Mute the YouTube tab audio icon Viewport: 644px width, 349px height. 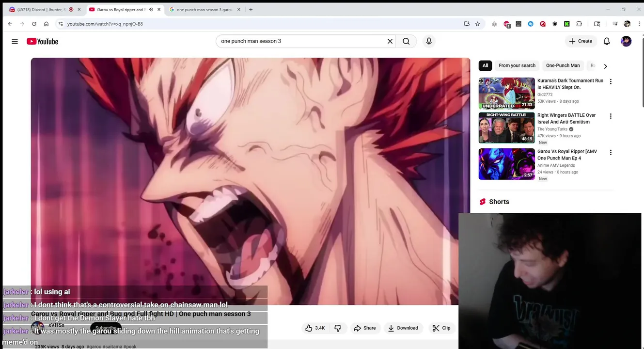(x=151, y=9)
